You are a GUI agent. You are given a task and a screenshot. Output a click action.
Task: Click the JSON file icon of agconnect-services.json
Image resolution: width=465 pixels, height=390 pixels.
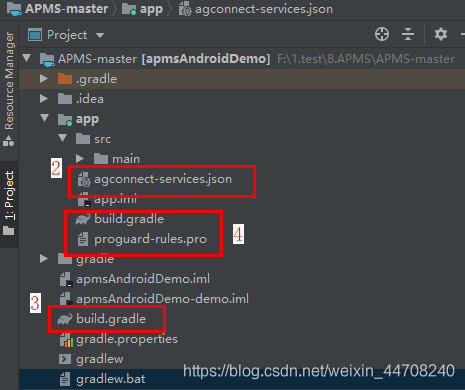click(x=84, y=179)
